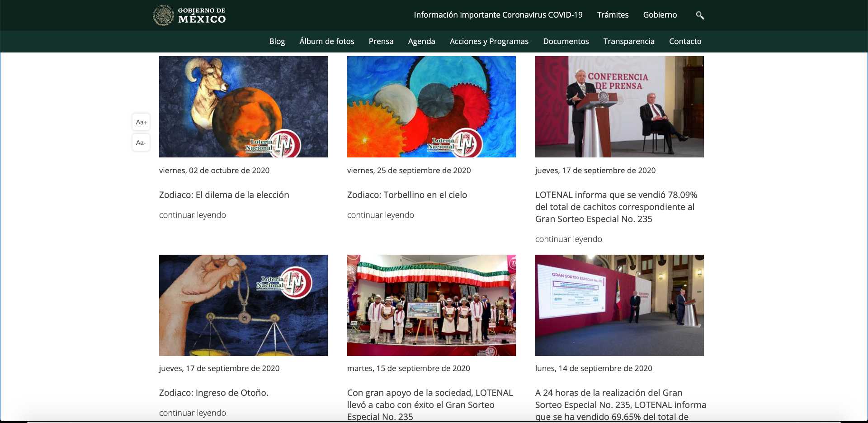Open the Conferencia de Prensa photo
This screenshot has width=868, height=423.
pos(619,107)
